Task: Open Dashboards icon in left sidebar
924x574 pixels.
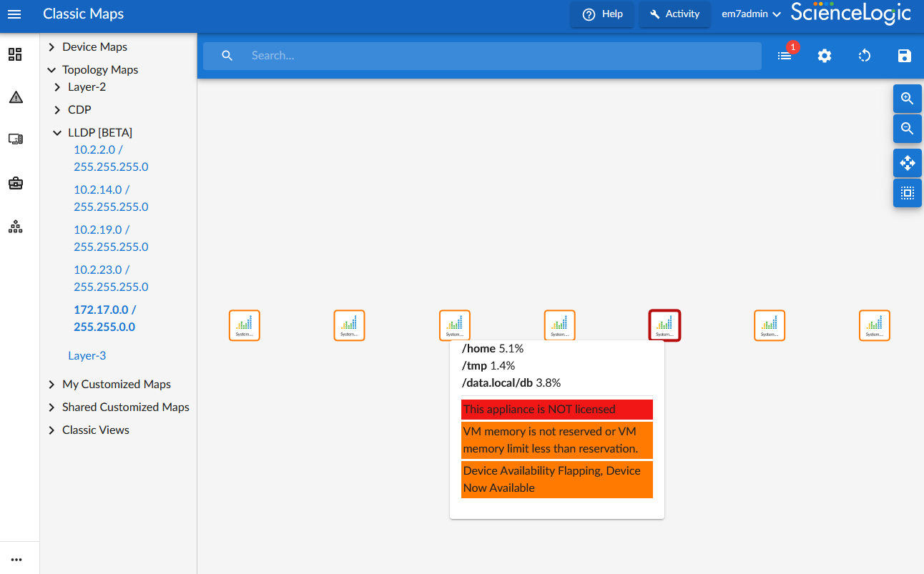Action: [15, 54]
